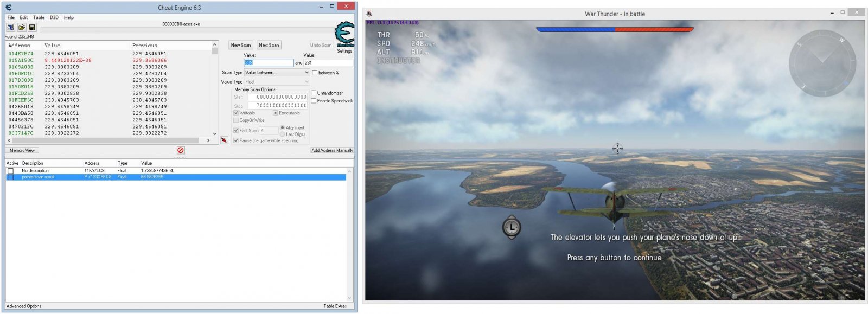The width and height of the screenshot is (868, 314).
Task: Click the Fast Scan alignment value field
Action: (269, 131)
